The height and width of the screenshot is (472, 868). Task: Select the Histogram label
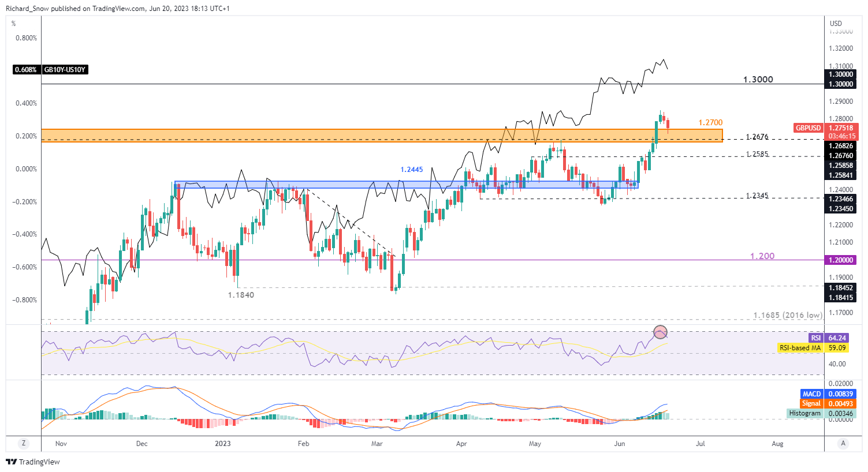(805, 413)
